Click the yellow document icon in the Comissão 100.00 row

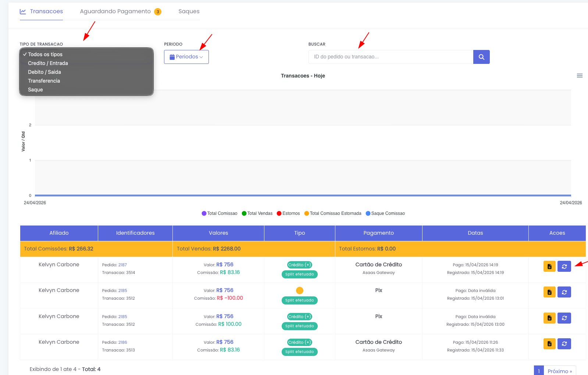tap(549, 318)
